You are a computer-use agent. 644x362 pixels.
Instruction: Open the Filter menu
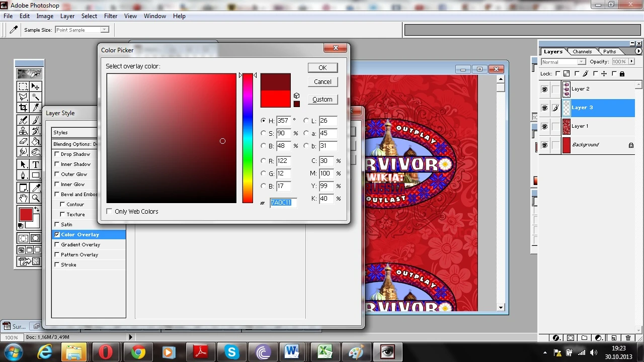[x=111, y=16]
